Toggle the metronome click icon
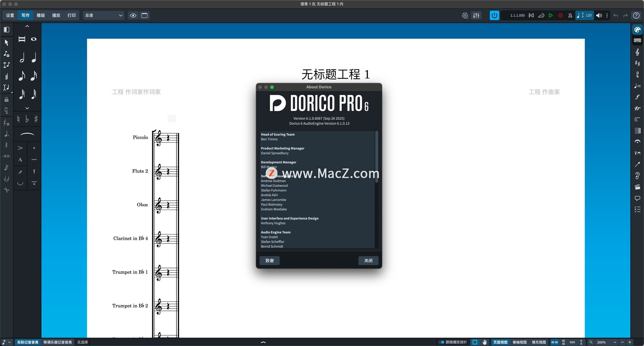The image size is (644, 346). tap(570, 15)
